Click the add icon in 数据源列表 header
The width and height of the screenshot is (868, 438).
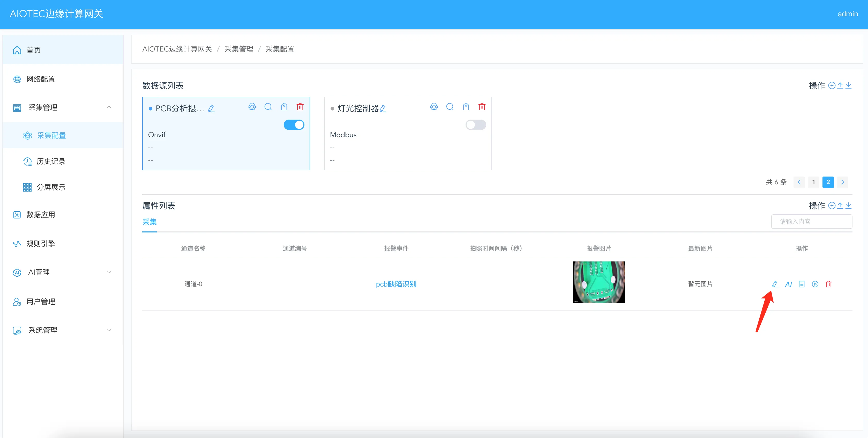pos(832,86)
